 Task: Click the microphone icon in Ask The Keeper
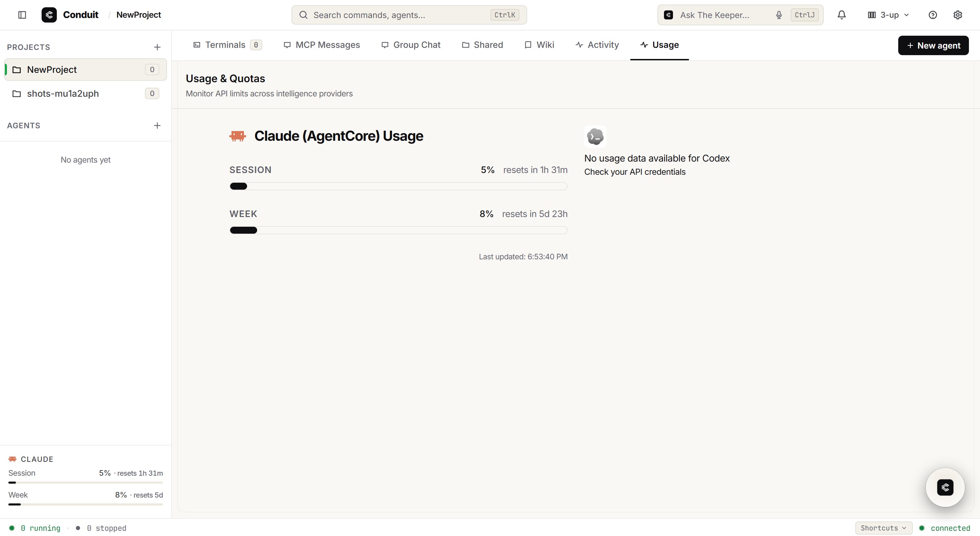pos(779,15)
